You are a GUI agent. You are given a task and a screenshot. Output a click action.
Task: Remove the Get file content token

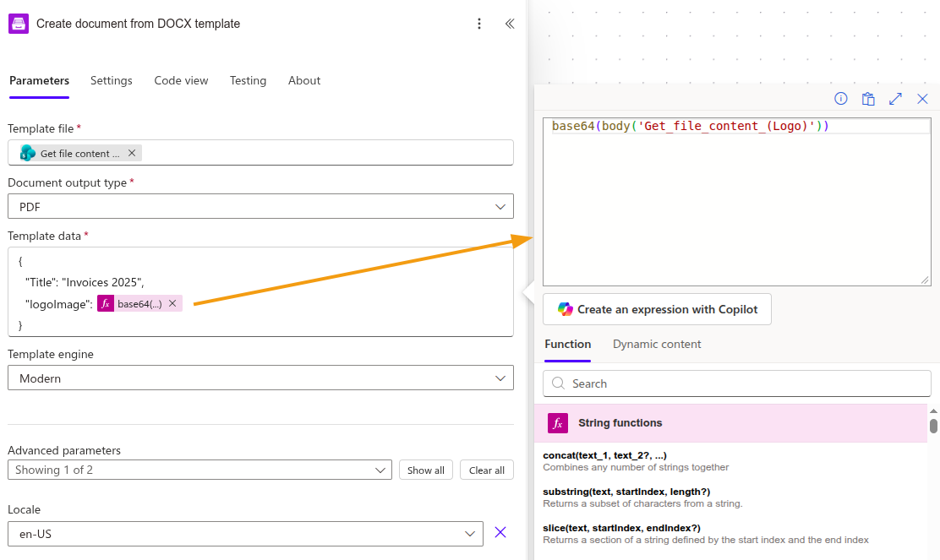point(132,152)
